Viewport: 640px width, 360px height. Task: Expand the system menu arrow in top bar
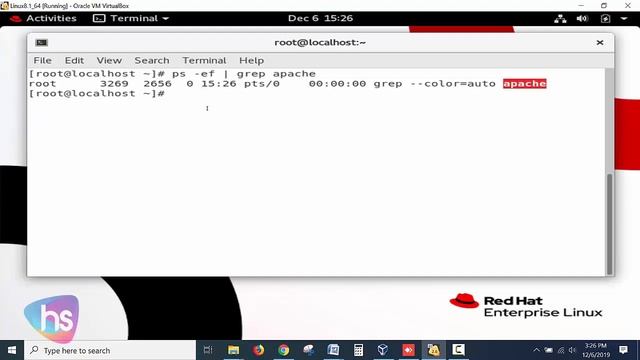pos(624,18)
